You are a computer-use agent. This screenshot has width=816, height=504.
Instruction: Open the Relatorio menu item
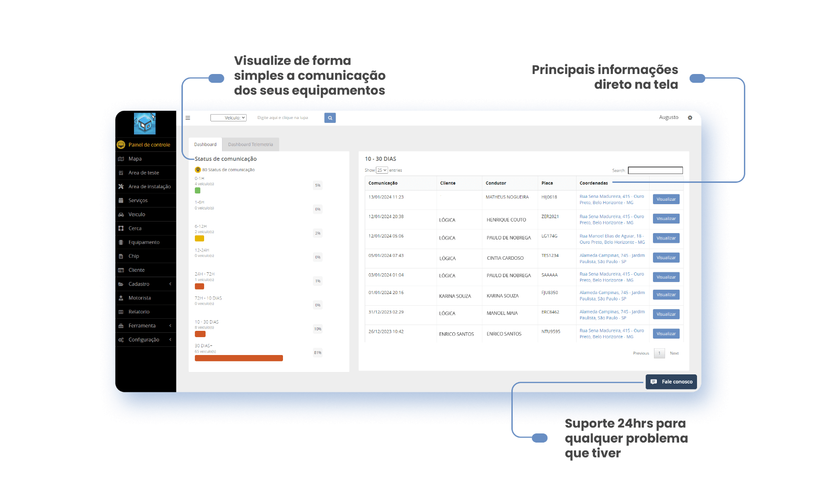click(146, 312)
